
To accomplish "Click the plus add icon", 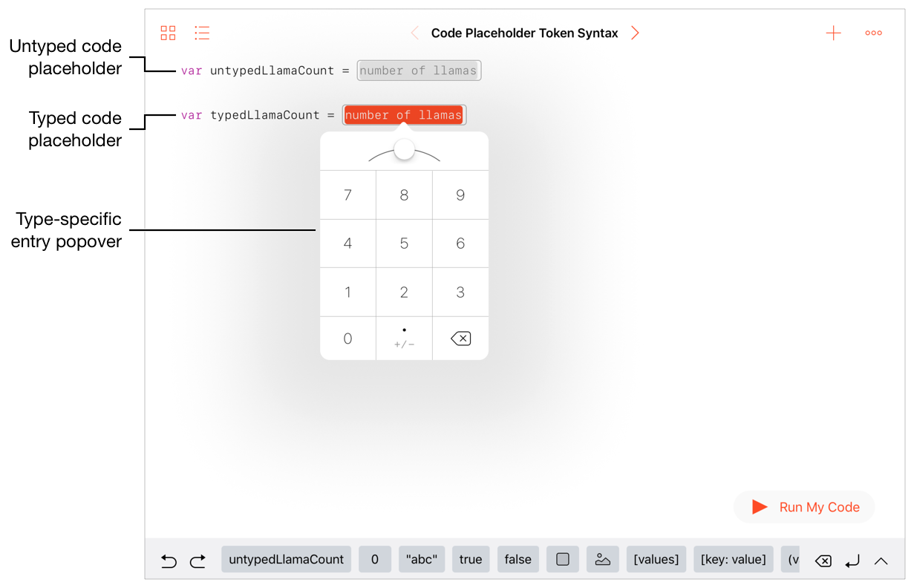I will (x=834, y=33).
